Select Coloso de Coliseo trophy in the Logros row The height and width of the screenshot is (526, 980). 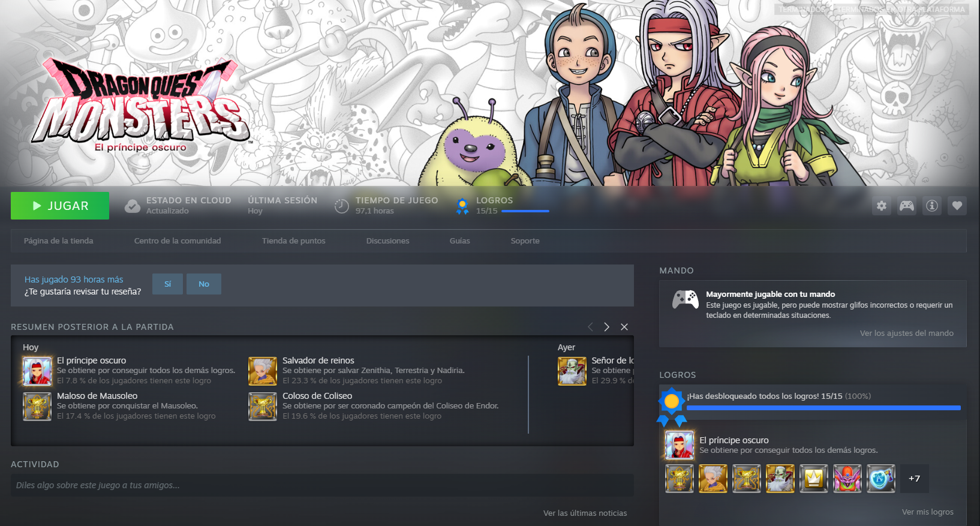point(747,479)
